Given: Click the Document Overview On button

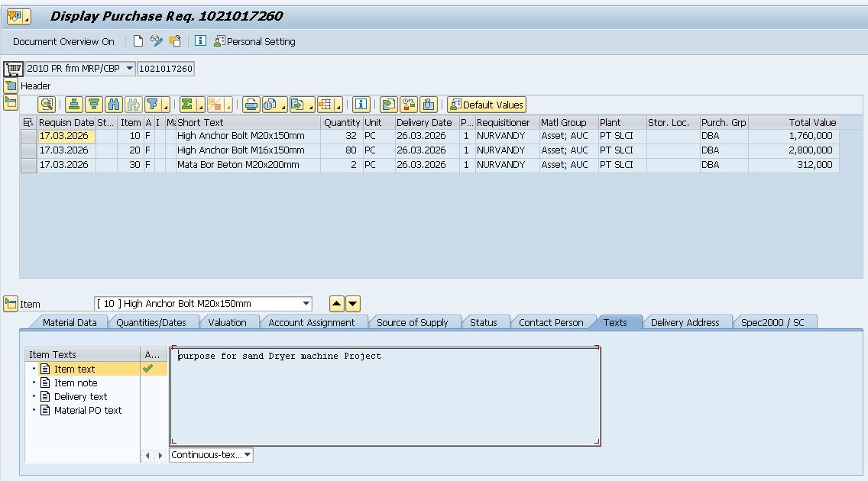Looking at the screenshot, I should pos(63,41).
